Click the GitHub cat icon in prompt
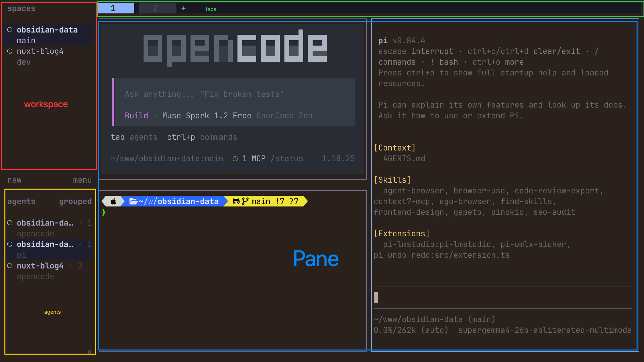Screen dimensions: 644x362 pos(236,201)
